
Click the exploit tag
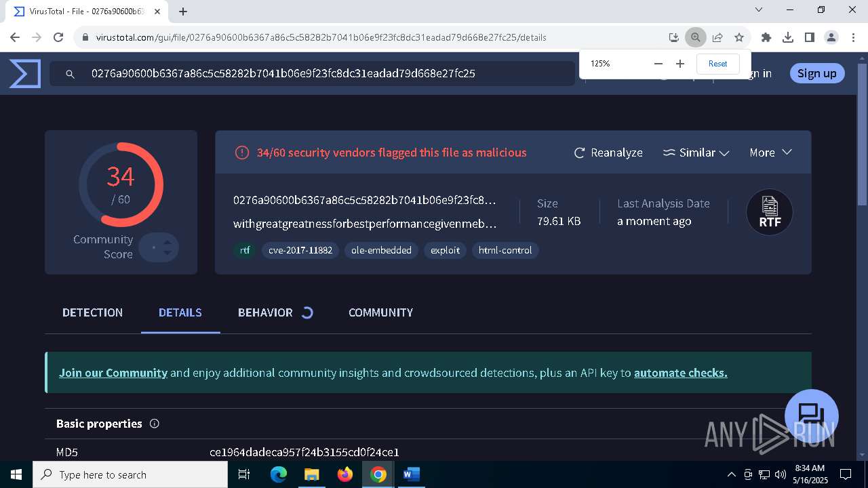(445, 250)
